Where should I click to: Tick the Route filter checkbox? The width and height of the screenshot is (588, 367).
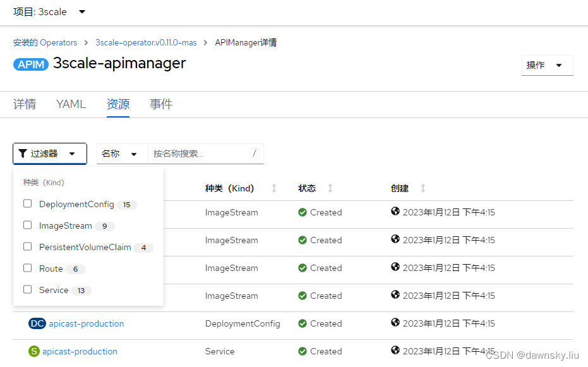coord(27,268)
